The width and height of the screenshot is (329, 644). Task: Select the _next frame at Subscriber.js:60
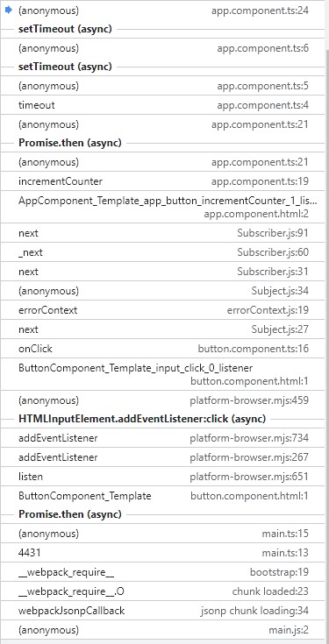[x=162, y=252]
